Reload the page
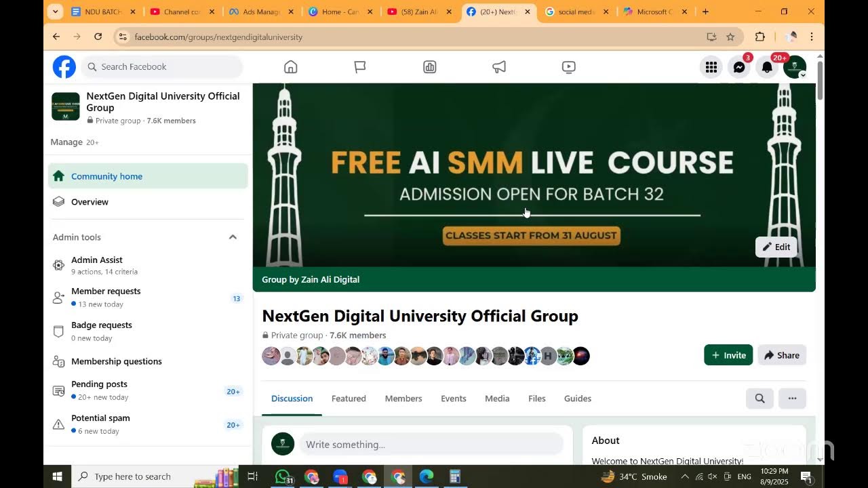This screenshot has height=488, width=868. 98,37
